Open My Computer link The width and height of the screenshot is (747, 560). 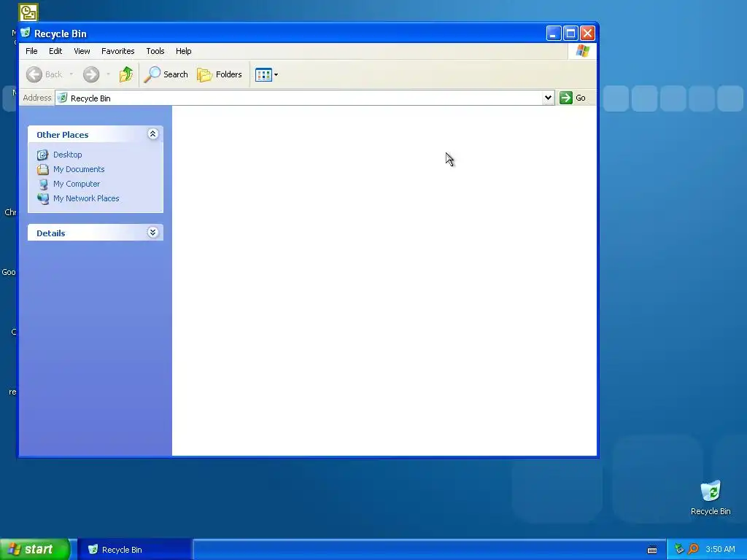pos(77,184)
